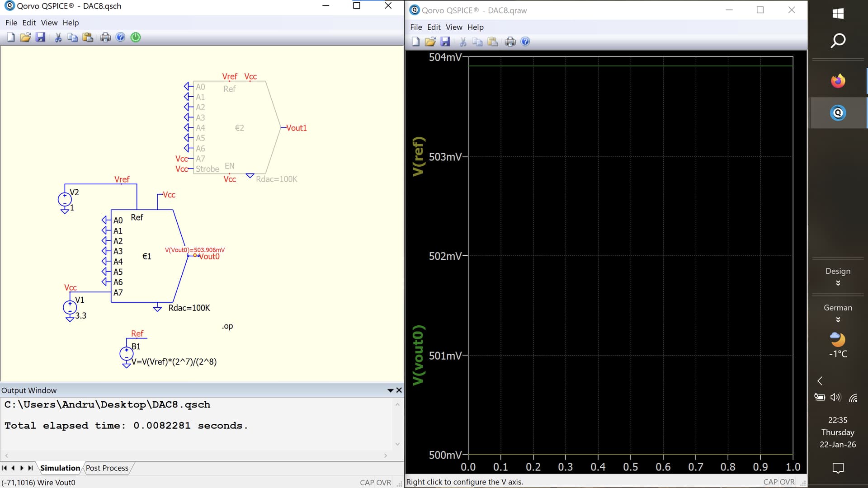868x488 pixels.
Task: Expand the Design toolbar chevron
Action: (838, 283)
